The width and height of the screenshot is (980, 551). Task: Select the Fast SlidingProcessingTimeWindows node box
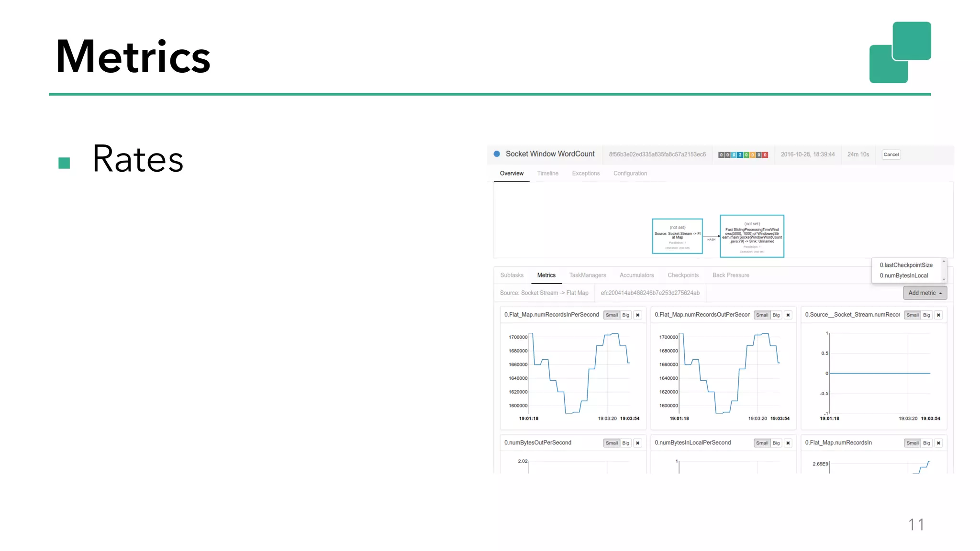coord(752,236)
